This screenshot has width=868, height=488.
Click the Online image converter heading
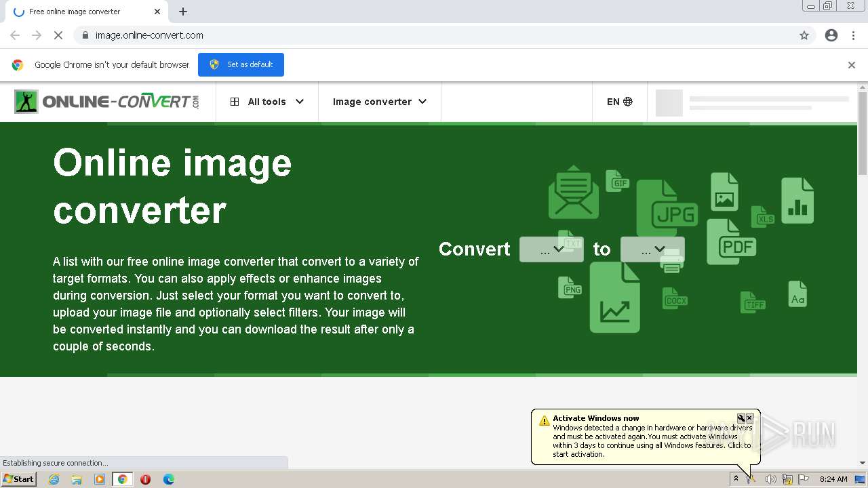(172, 186)
